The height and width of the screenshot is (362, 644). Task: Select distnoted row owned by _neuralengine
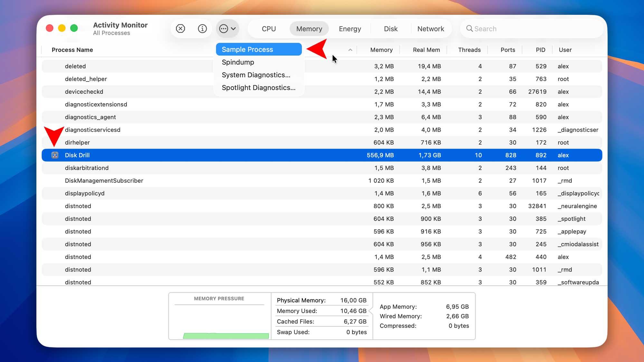point(322,206)
